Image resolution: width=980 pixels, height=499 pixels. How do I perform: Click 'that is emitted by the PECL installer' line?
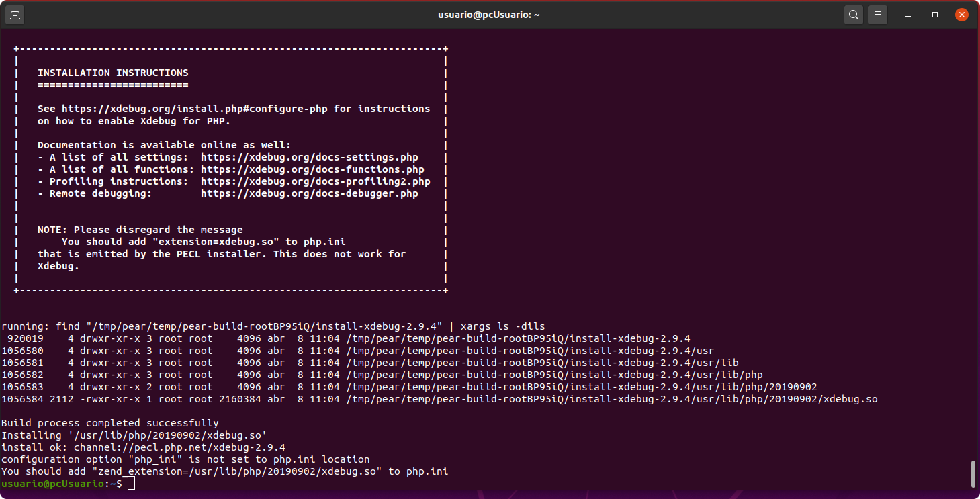(222, 254)
